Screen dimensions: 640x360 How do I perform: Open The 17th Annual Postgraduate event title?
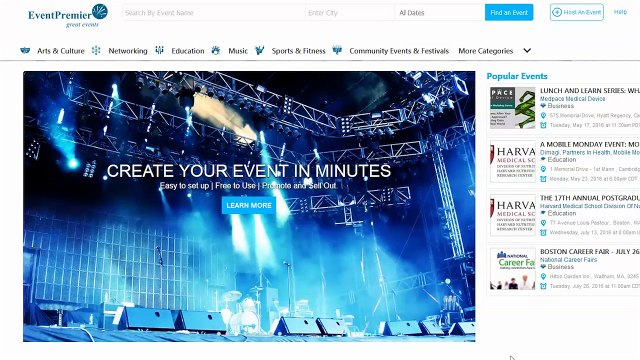[x=590, y=198]
